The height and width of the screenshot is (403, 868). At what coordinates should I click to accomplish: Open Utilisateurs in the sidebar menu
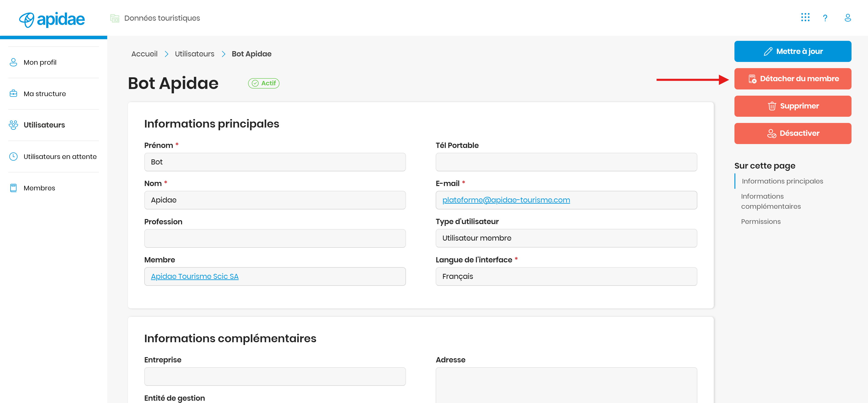(44, 125)
